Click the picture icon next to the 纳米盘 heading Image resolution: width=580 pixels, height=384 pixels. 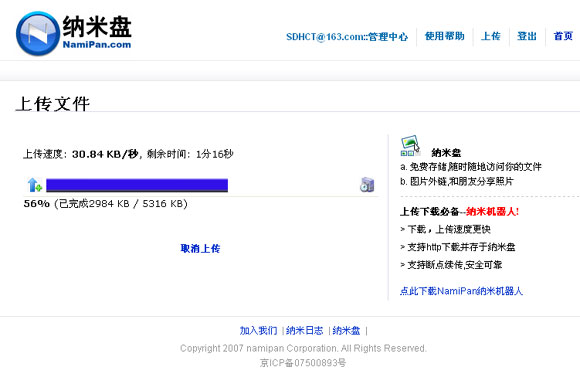410,145
